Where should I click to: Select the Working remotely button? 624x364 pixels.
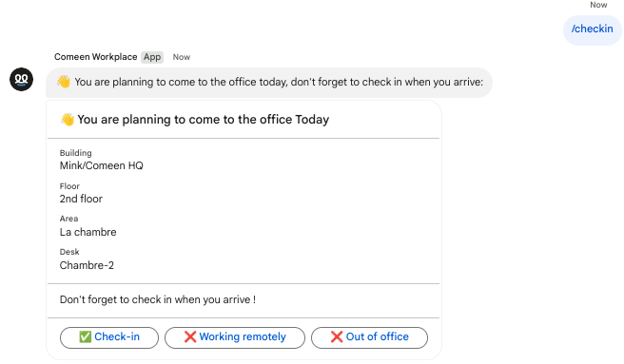click(235, 337)
